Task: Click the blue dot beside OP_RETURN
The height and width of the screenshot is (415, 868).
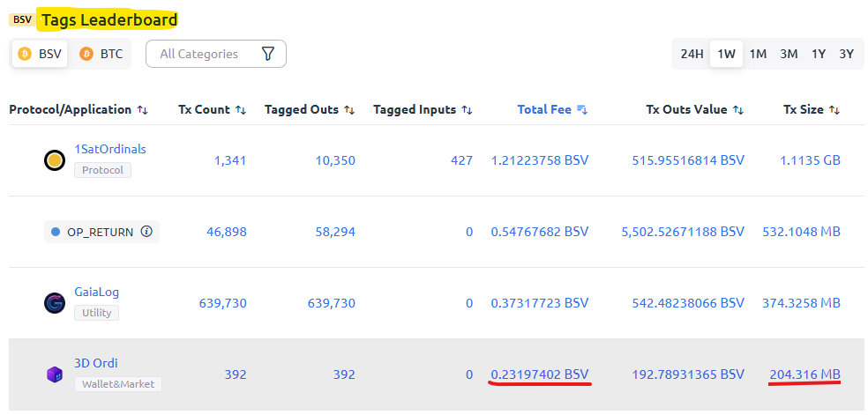Action: pyautogui.click(x=56, y=232)
